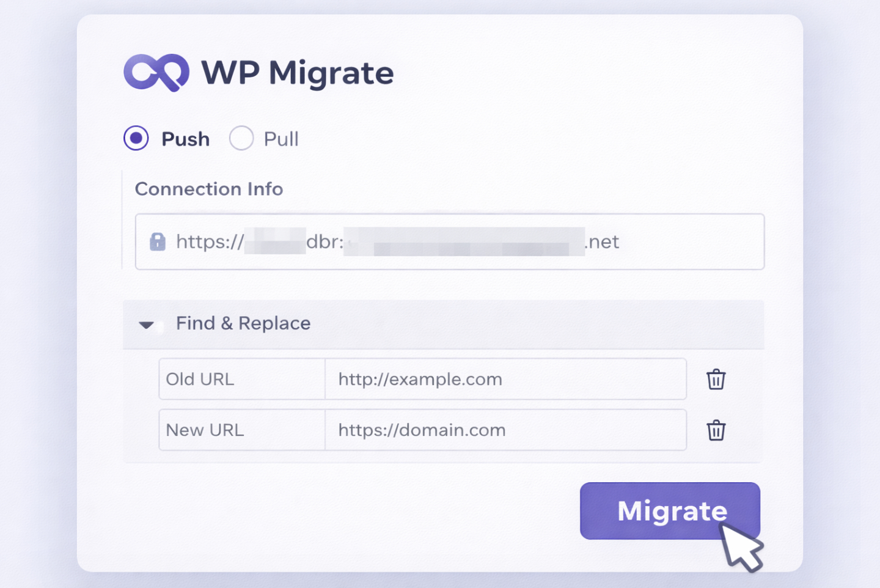880x588 pixels.
Task: Click the Connection Info section heading
Action: tap(209, 189)
